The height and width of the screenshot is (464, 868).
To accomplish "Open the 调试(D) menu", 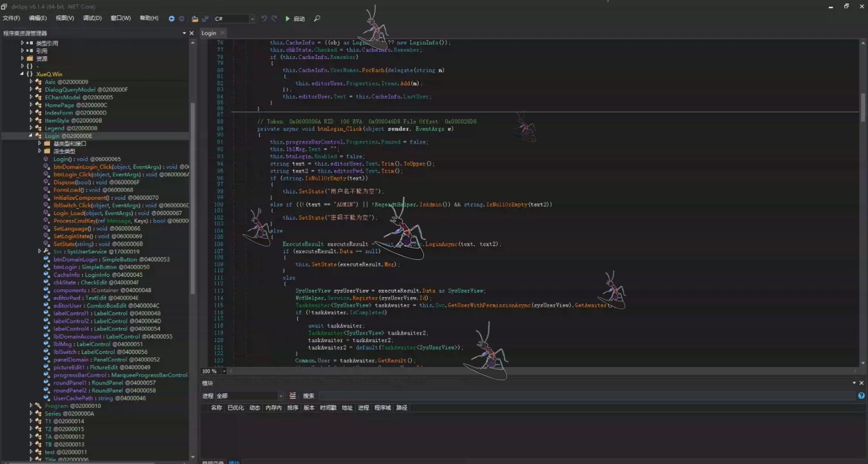I will pyautogui.click(x=92, y=18).
